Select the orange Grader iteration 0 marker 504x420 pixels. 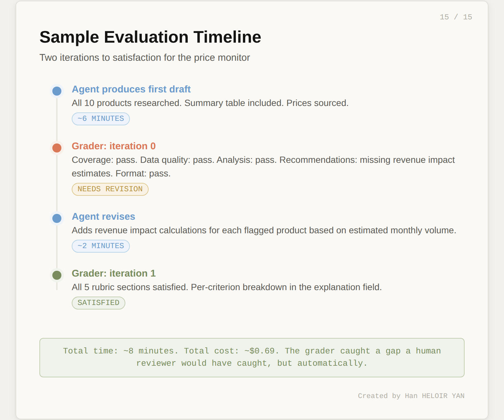[x=57, y=148]
